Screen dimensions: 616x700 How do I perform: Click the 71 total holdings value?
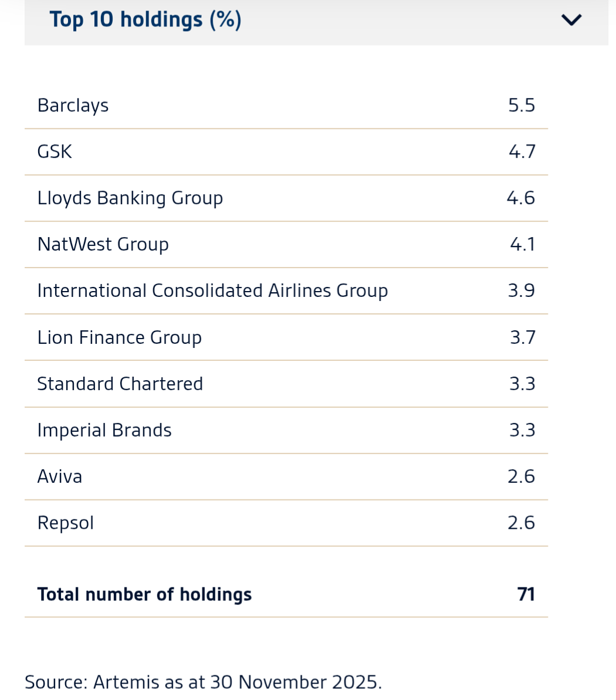(x=526, y=594)
